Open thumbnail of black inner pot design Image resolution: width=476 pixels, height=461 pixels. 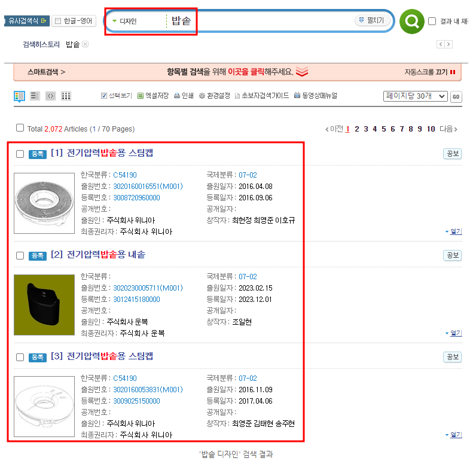pyautogui.click(x=44, y=305)
